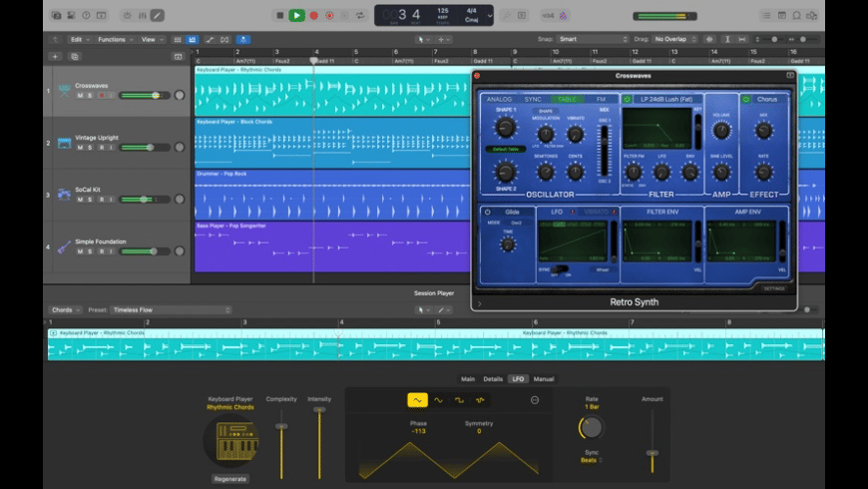Open the Chorus effect type dropdown
The image size is (868, 489).
[x=768, y=99]
